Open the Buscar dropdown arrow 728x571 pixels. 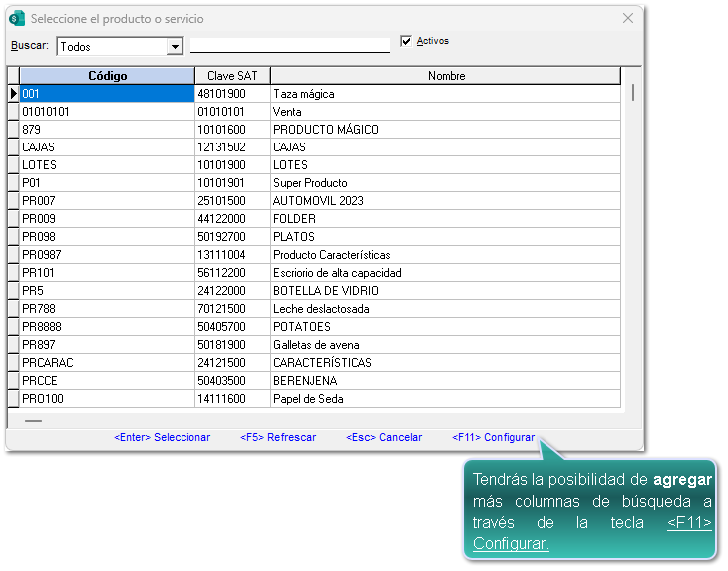[x=175, y=47]
